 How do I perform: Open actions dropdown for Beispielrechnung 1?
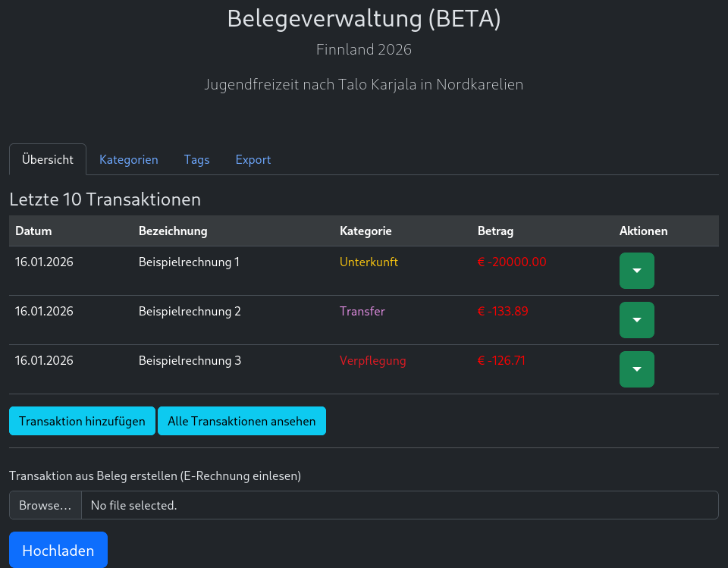click(x=636, y=271)
